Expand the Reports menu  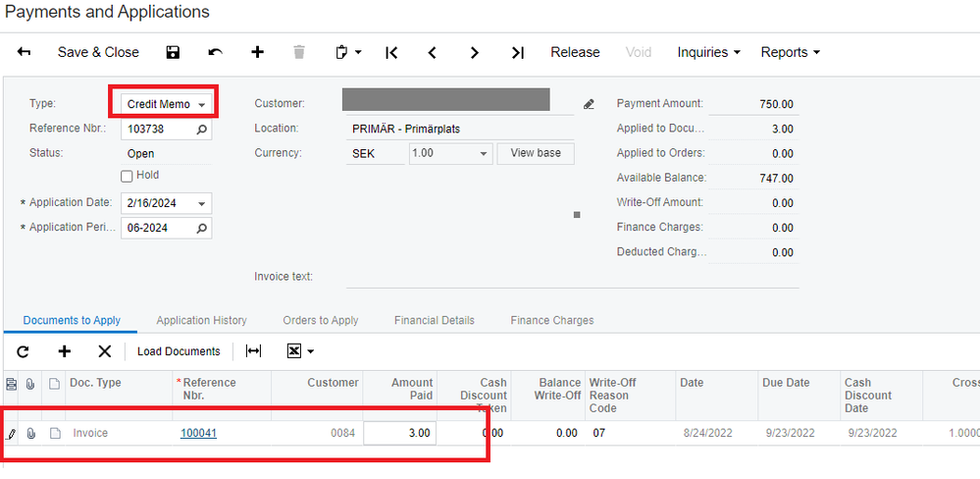coord(790,53)
